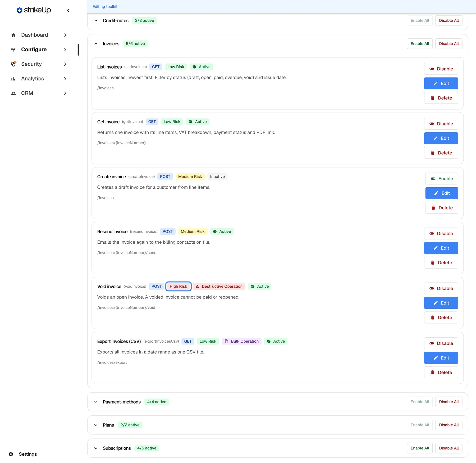The height and width of the screenshot is (463, 476).
Task: Open the CRM menu item
Action: coord(39,93)
